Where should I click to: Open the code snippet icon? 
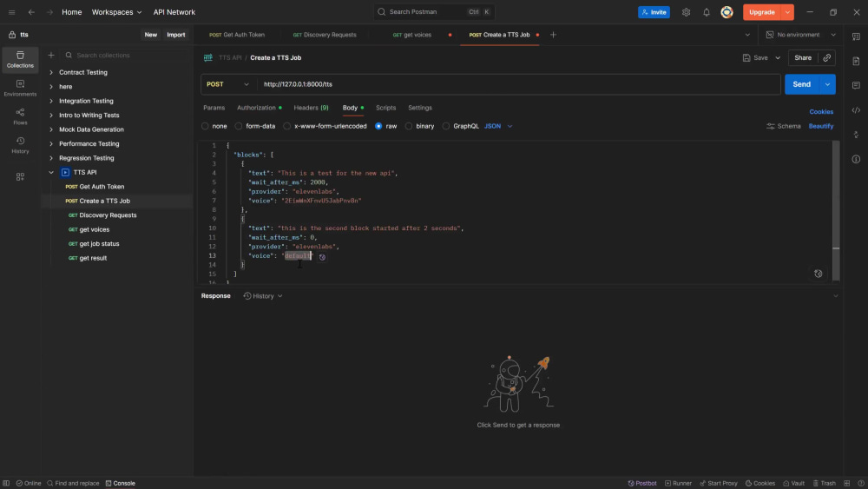[856, 110]
